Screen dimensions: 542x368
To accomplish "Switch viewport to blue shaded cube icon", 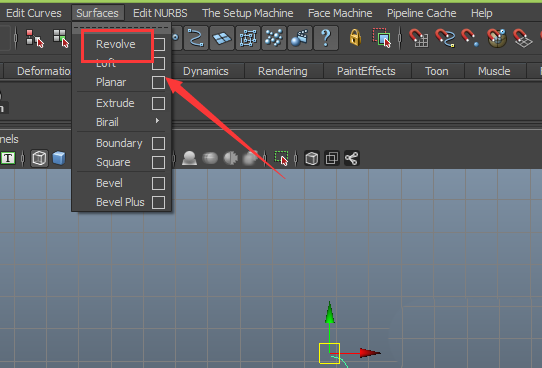I will (x=59, y=158).
